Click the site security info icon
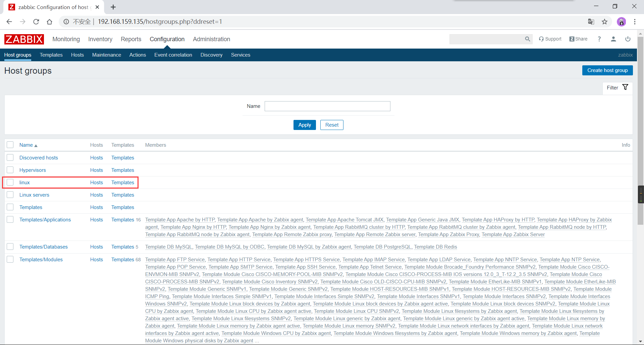Screen dimensions: 644x345 point(66,22)
